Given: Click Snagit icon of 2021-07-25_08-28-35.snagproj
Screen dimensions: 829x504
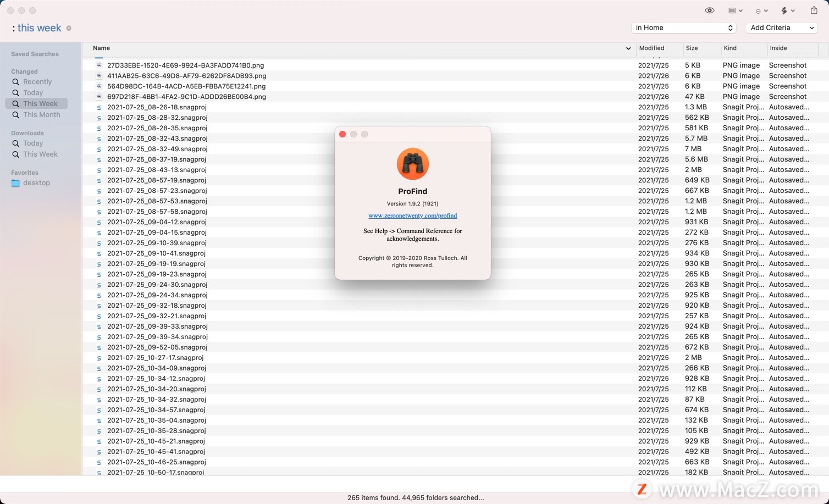Looking at the screenshot, I should (99, 128).
